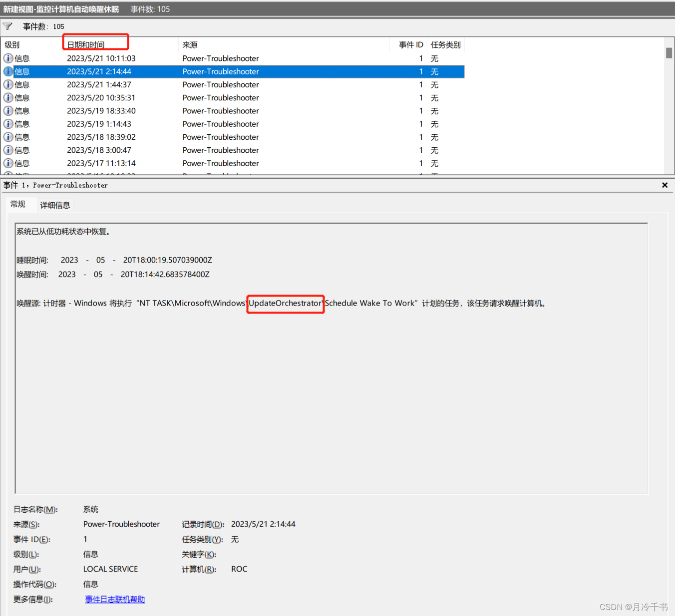
Task: Sort by the 任务类别 column header
Action: [446, 45]
